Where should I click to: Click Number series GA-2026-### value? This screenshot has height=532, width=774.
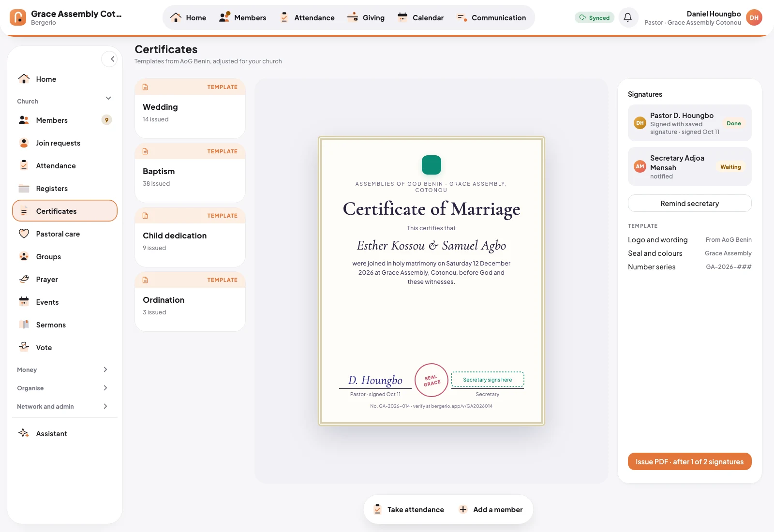(729, 267)
